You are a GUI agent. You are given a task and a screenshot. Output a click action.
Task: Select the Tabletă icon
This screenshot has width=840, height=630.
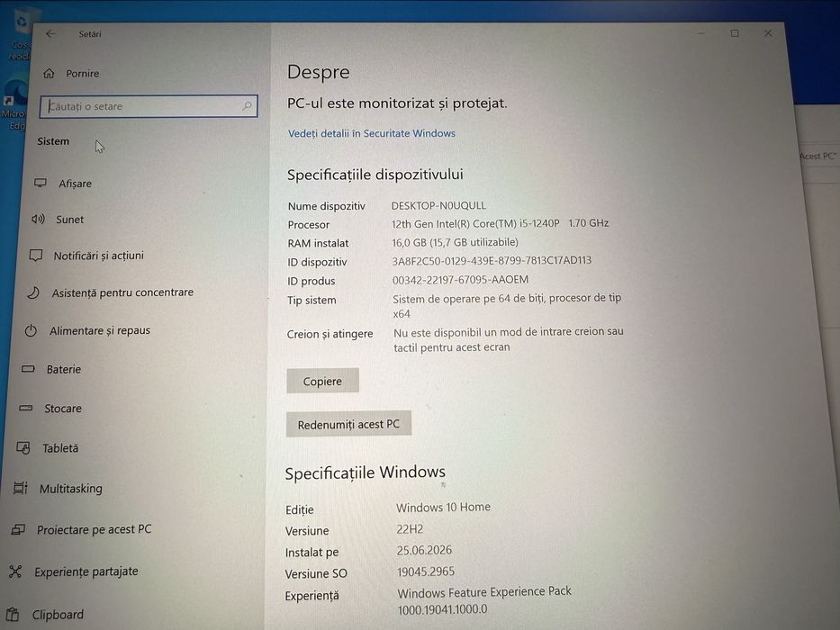[x=23, y=448]
